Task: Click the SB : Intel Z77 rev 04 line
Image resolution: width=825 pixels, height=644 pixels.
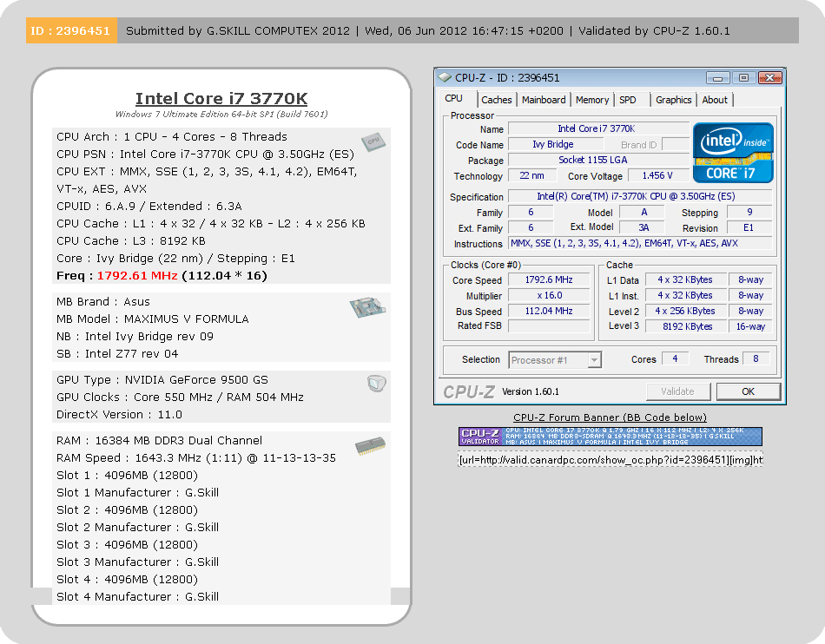Action: coord(117,354)
